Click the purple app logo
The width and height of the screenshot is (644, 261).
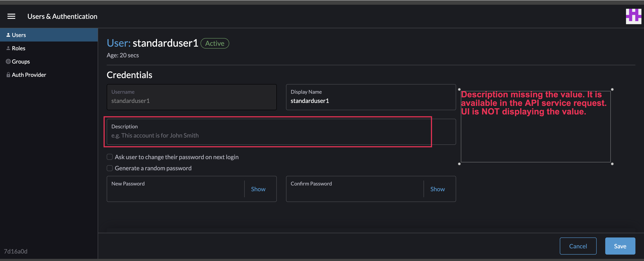(634, 16)
